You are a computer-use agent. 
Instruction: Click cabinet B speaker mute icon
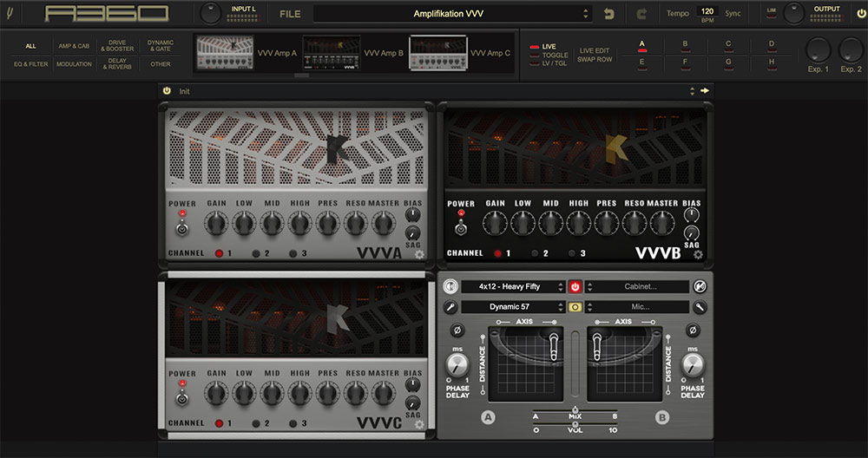(x=700, y=286)
